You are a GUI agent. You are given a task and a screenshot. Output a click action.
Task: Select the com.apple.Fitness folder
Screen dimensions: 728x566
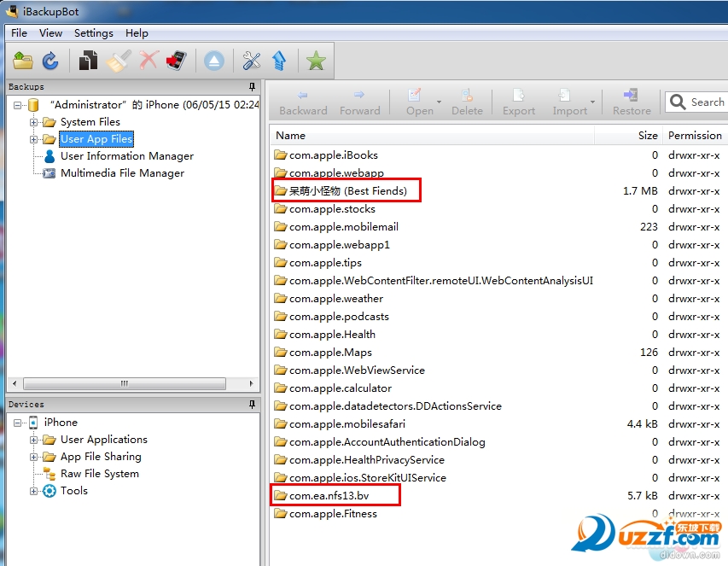(x=333, y=514)
